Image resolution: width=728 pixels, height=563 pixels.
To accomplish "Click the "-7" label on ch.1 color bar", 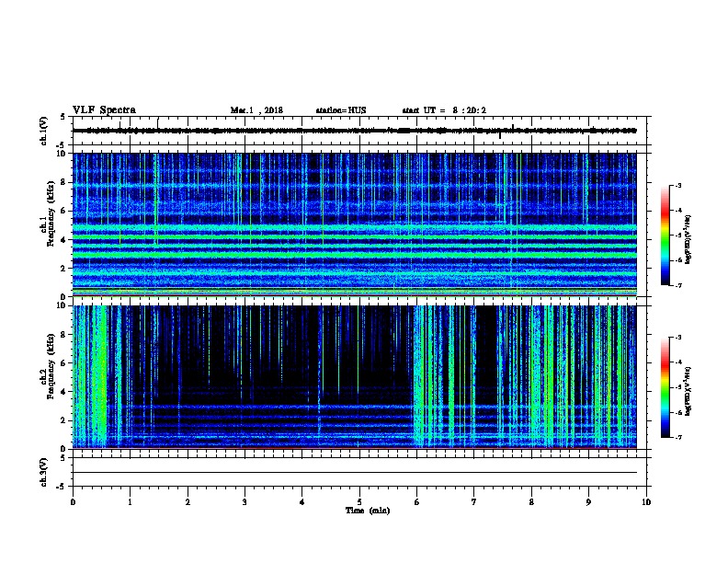I will coord(678,285).
